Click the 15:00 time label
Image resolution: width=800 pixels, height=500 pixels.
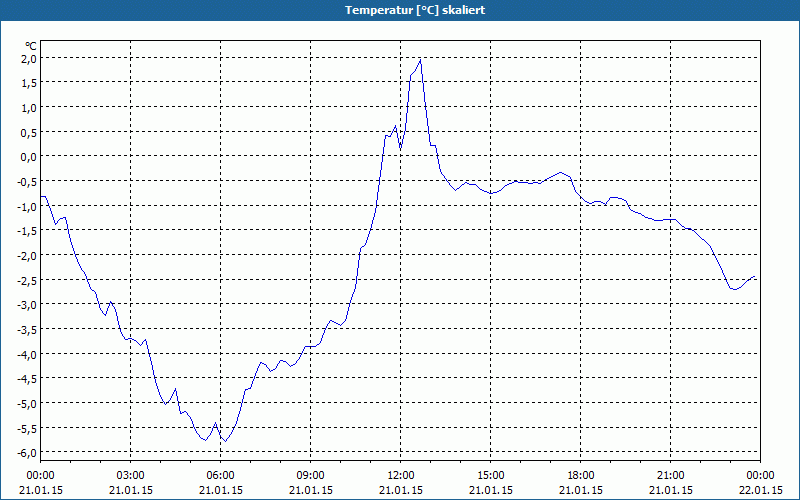pyautogui.click(x=491, y=476)
